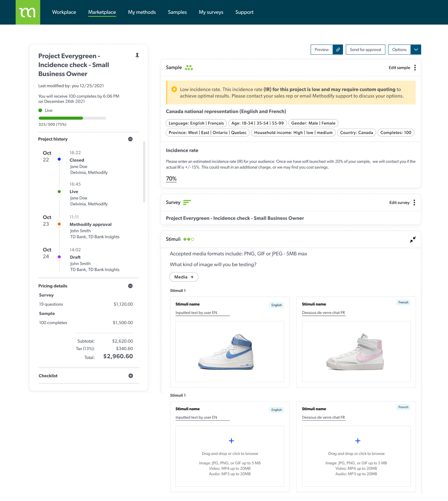Click Household income chip
Viewport: 448px width, 501px height.
point(293,133)
